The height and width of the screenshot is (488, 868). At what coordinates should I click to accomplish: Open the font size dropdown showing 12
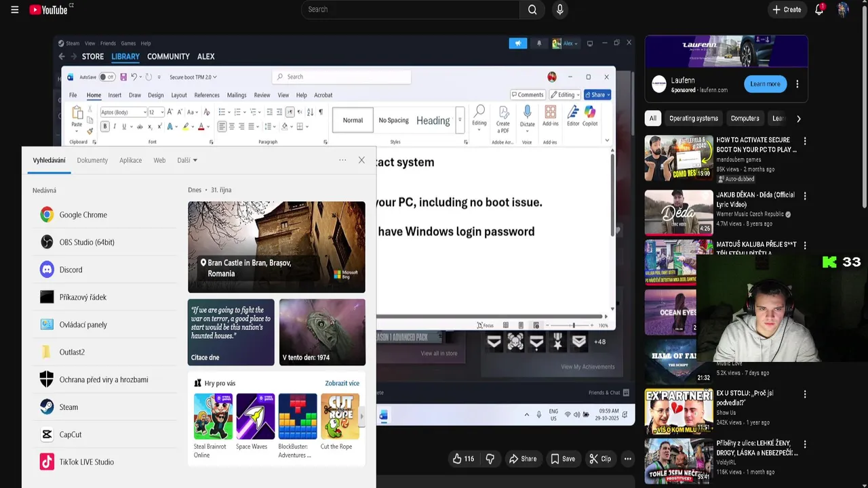click(x=161, y=112)
